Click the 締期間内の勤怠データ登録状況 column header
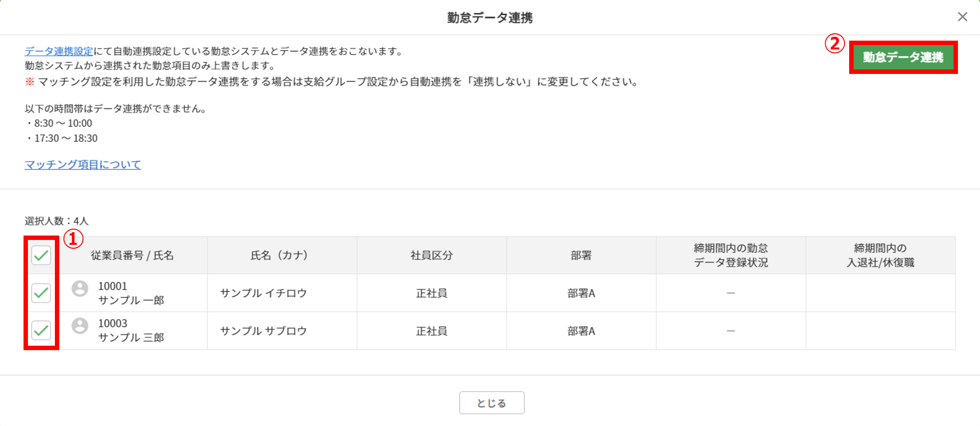Screen dimensions: 980x426 point(731,255)
